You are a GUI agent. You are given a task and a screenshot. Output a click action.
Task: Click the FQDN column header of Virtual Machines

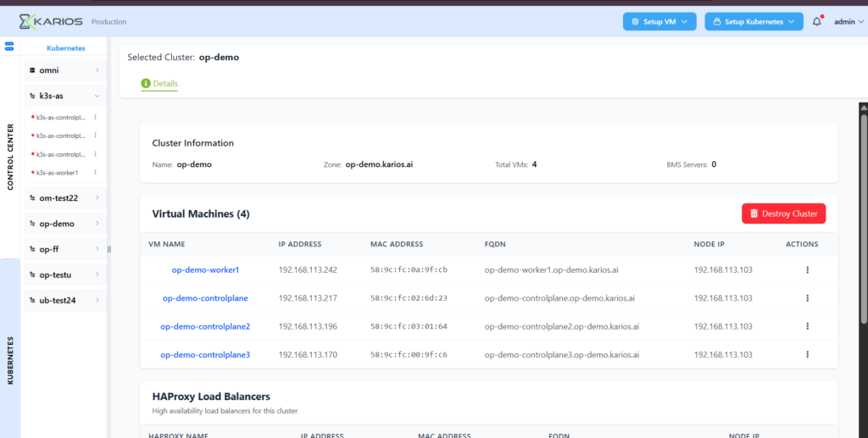[495, 244]
